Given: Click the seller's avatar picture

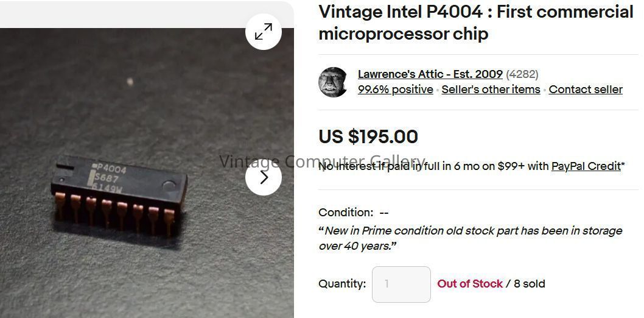Looking at the screenshot, I should (x=334, y=82).
